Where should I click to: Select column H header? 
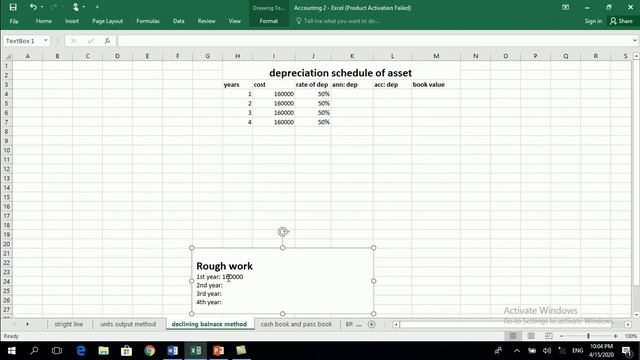tap(238, 56)
